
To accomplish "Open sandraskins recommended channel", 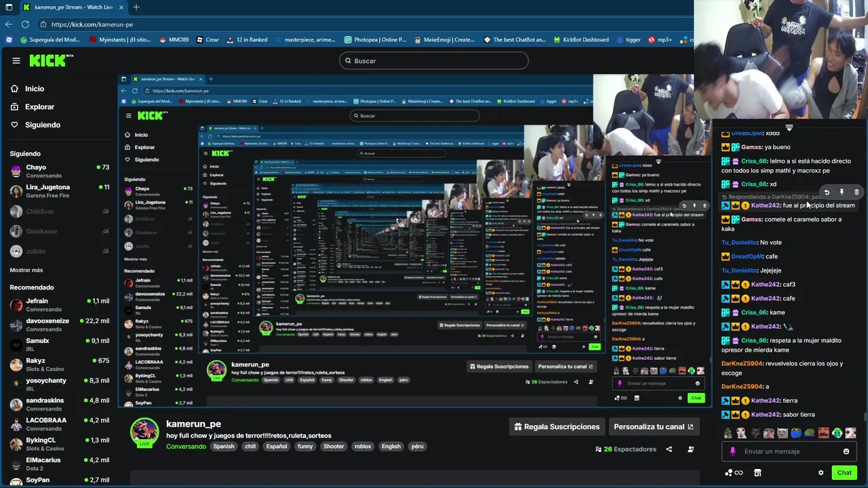I will [x=59, y=404].
